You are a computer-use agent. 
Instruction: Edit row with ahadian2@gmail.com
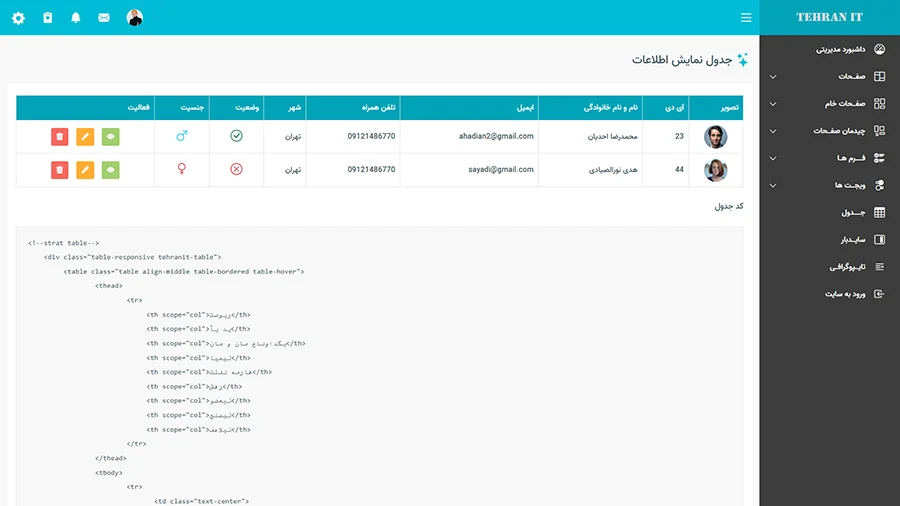click(85, 137)
